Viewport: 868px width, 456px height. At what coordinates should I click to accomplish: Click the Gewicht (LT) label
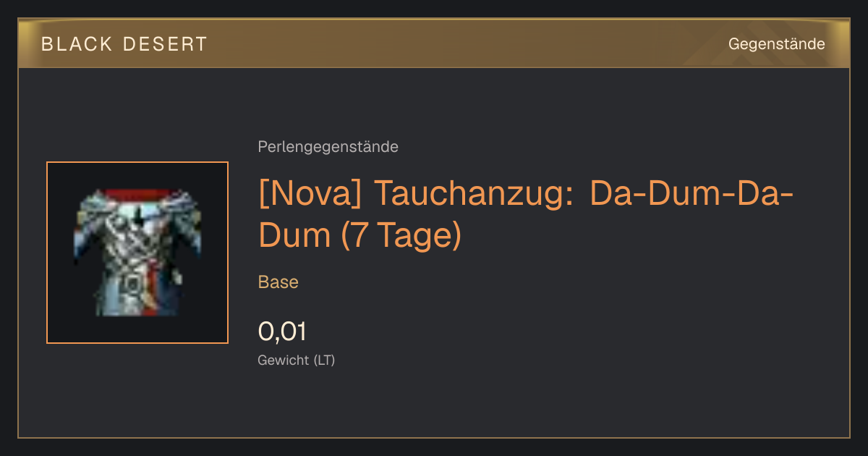297,360
